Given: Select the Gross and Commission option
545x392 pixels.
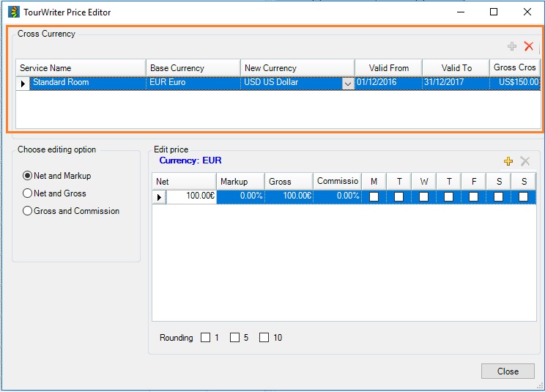Looking at the screenshot, I should click(x=28, y=211).
